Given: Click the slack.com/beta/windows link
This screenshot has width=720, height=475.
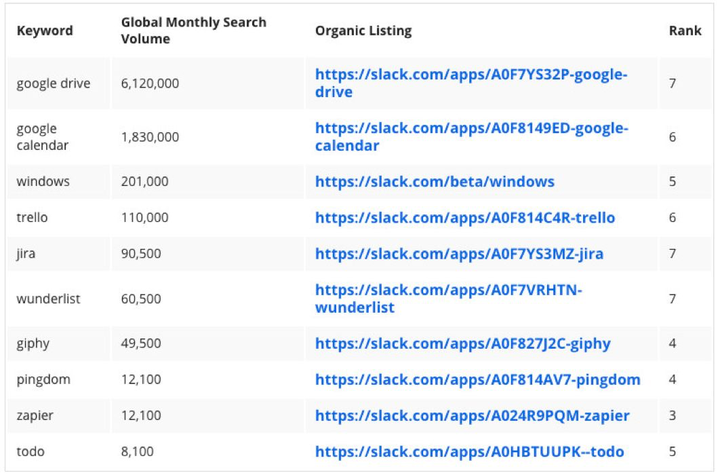Looking at the screenshot, I should click(x=434, y=182).
